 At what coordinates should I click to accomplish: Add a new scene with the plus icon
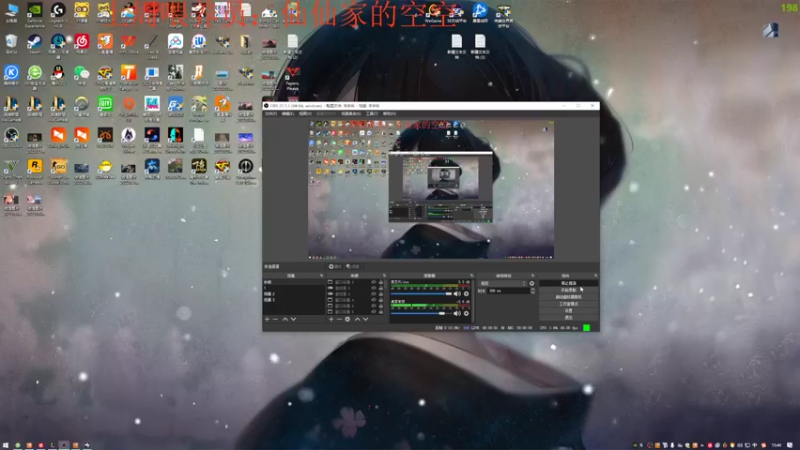[267, 319]
